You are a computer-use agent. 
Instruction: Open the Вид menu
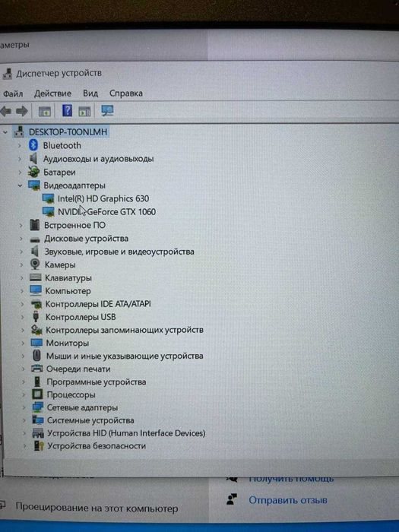(x=90, y=93)
